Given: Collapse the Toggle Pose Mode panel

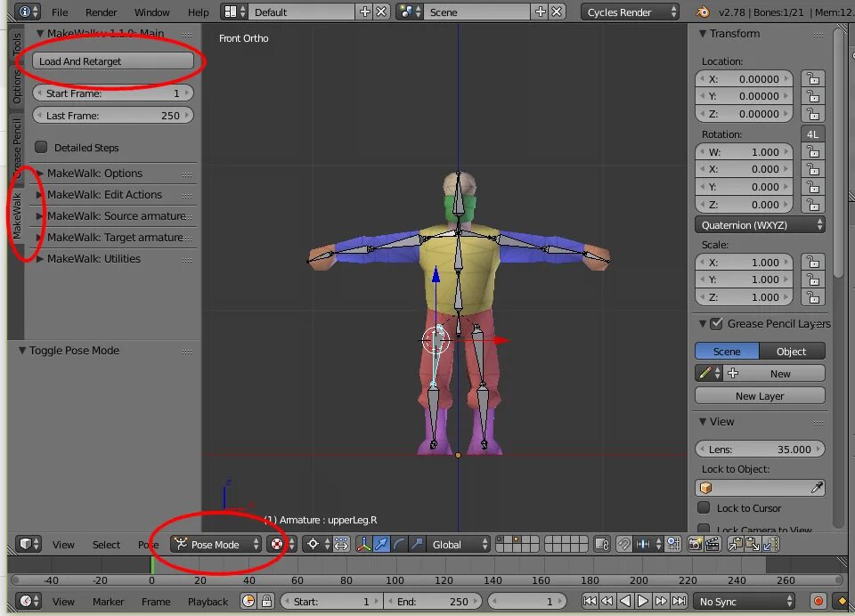Looking at the screenshot, I should [x=22, y=351].
